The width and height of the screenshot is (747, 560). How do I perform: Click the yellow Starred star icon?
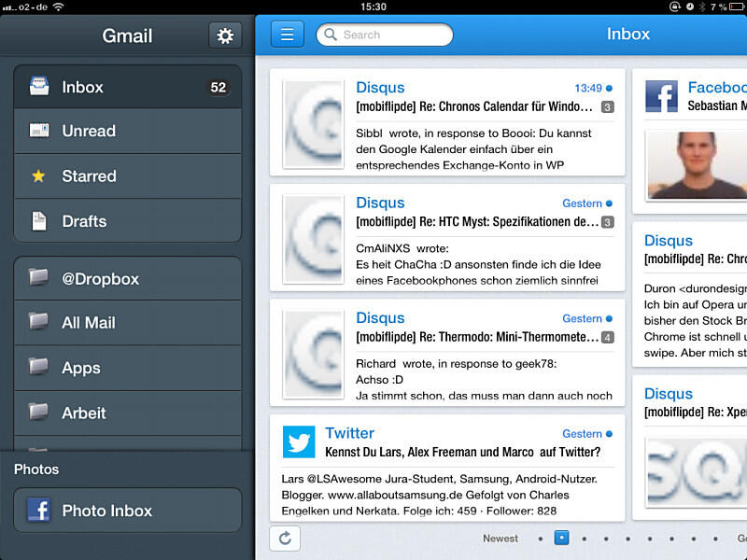(x=38, y=175)
